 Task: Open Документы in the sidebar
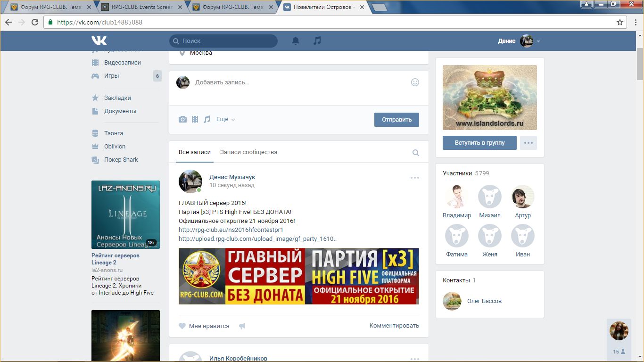pyautogui.click(x=120, y=111)
